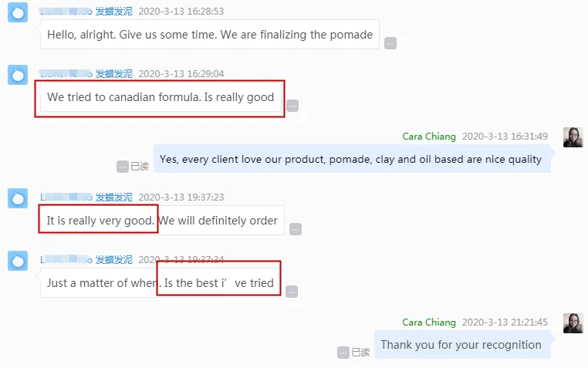Image resolution: width=588 pixels, height=368 pixels.
Task: Click the 已读 status under 16:31:49 message
Action: click(140, 167)
